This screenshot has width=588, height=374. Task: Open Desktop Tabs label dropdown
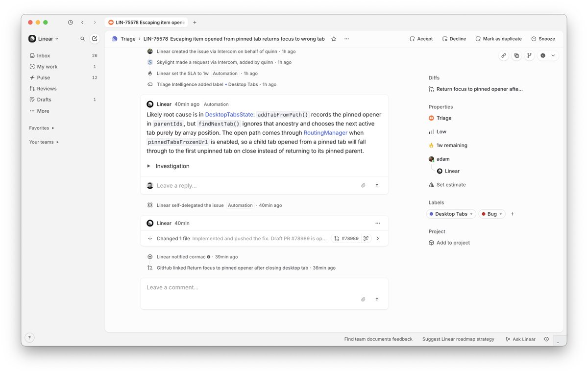click(x=451, y=214)
